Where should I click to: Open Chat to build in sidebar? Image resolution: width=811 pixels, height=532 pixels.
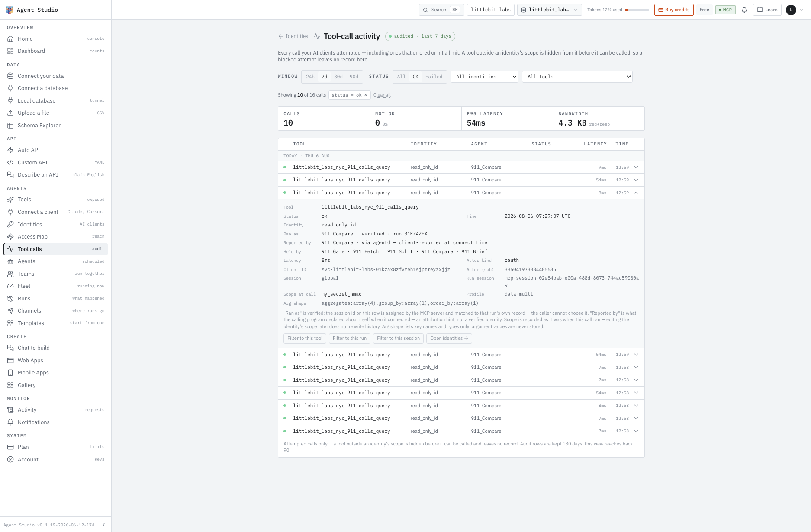[x=55, y=348]
